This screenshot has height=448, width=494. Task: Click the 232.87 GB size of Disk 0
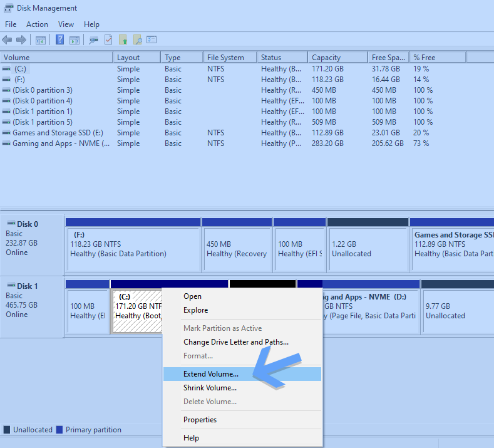pos(21,243)
